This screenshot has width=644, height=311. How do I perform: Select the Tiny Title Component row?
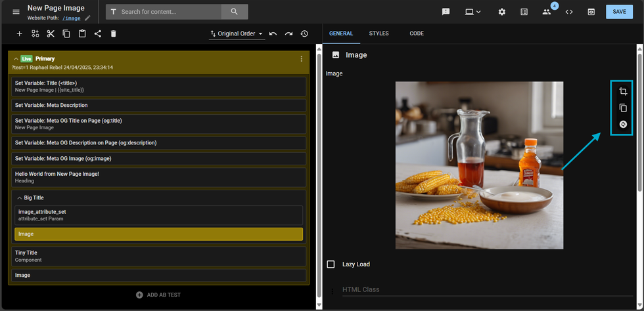160,256
